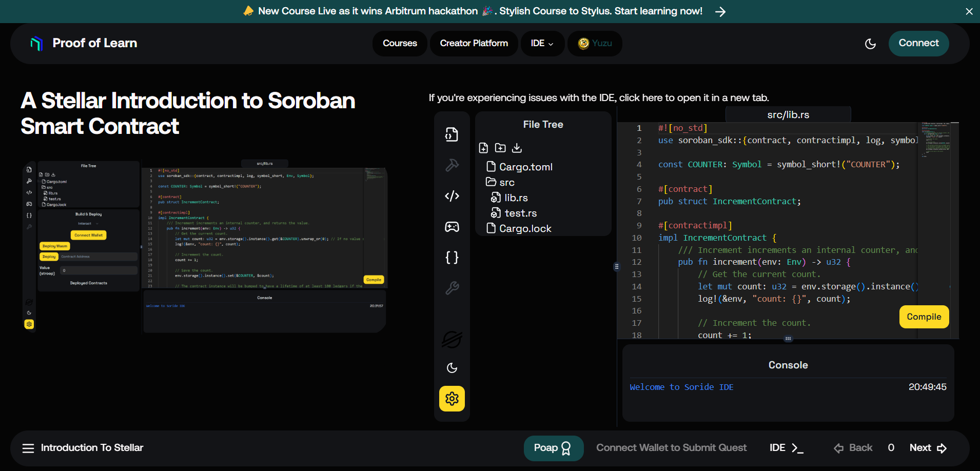Screen dimensions: 980x471
Task: Click 'Welcome to Soride IDE' console message
Action: (x=681, y=387)
